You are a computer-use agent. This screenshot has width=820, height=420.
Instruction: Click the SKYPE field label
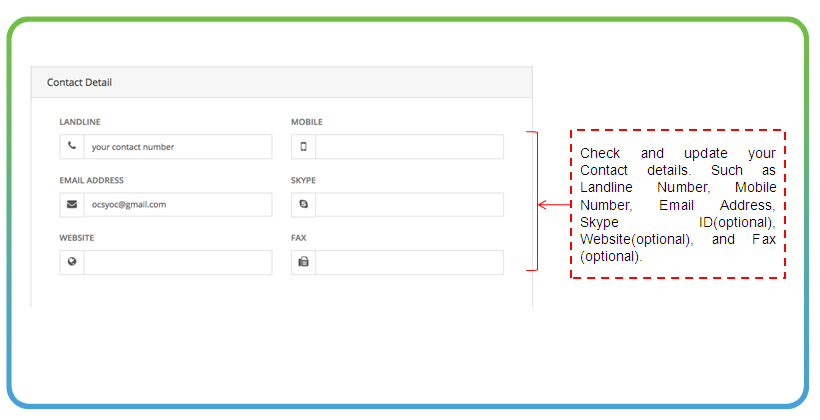point(303,180)
